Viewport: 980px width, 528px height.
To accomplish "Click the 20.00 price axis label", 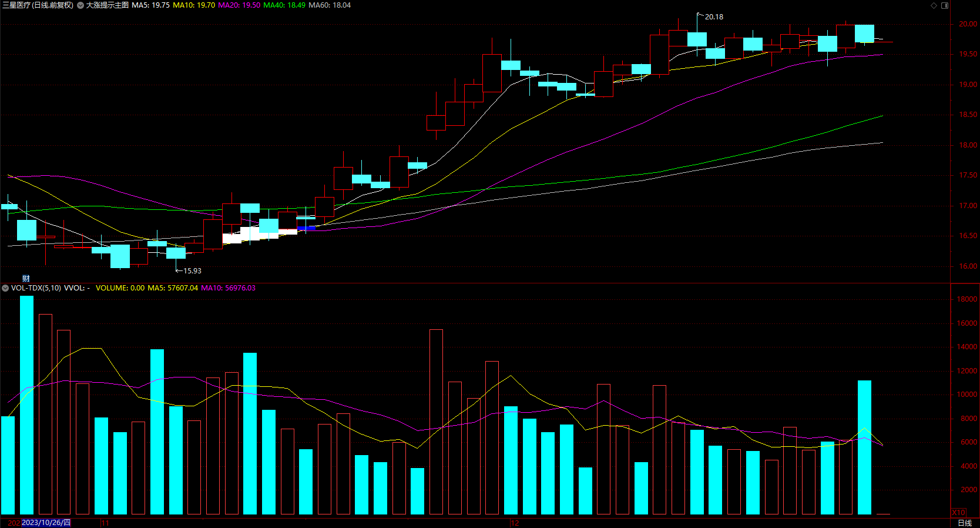I will (x=968, y=24).
